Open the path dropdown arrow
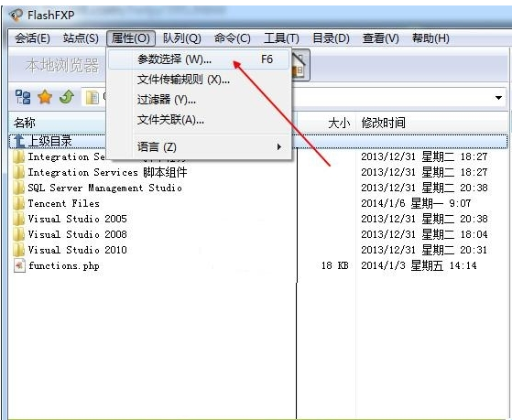 pyautogui.click(x=498, y=98)
